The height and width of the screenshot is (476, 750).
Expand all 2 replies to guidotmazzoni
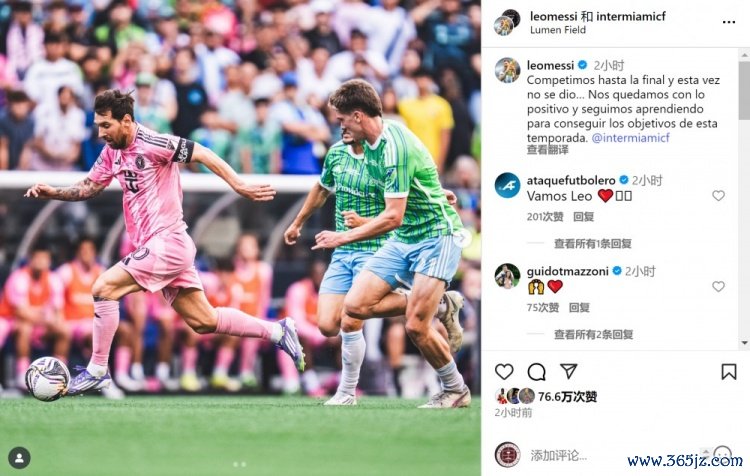pos(594,334)
